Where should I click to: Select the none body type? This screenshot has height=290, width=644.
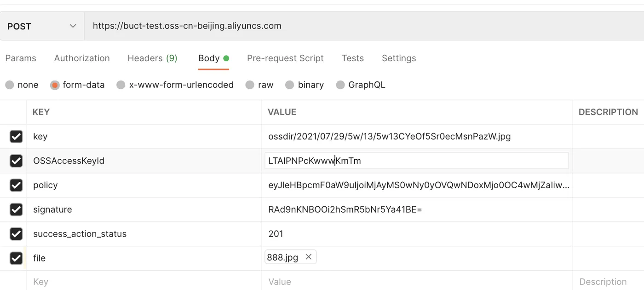coord(10,85)
